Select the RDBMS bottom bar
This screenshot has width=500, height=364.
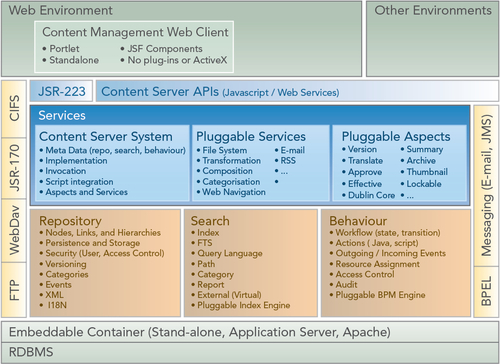[250, 352]
